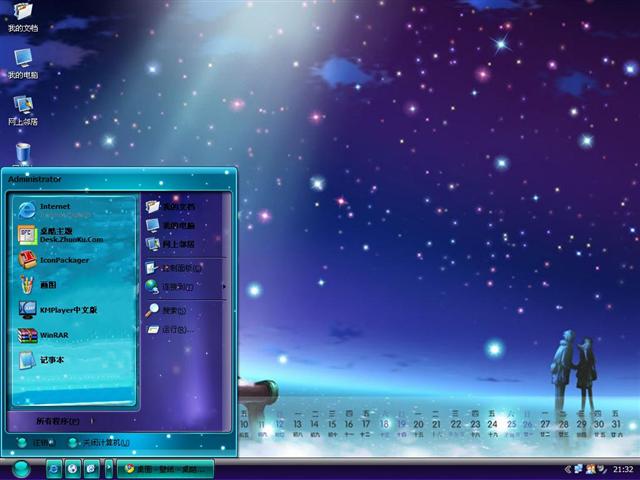Open 运行 run dialog
640x480 pixels.
click(184, 329)
